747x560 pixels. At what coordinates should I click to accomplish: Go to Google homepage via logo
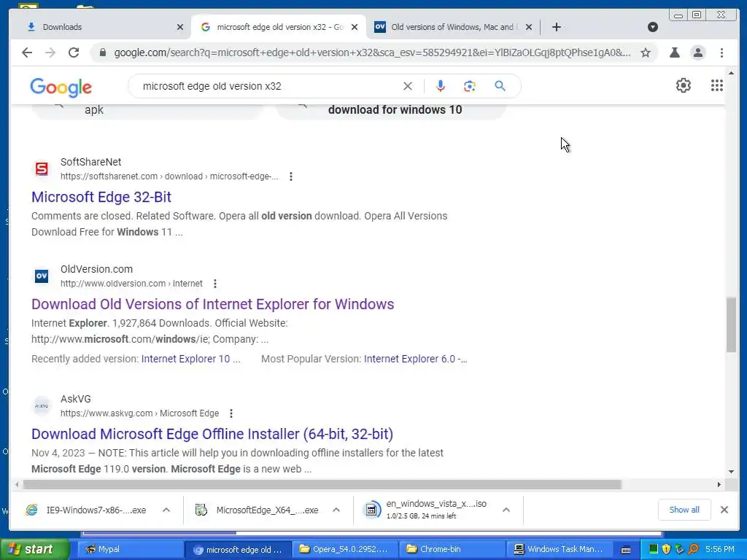coord(61,87)
